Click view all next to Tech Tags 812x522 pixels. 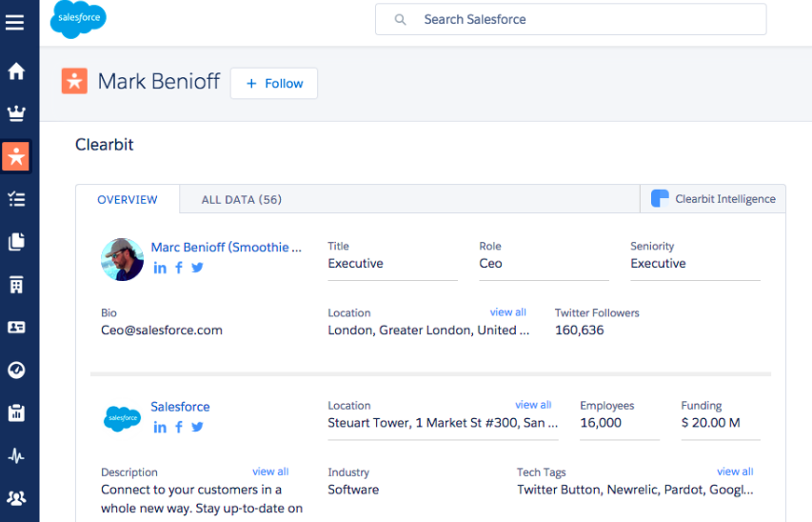pyautogui.click(x=735, y=472)
